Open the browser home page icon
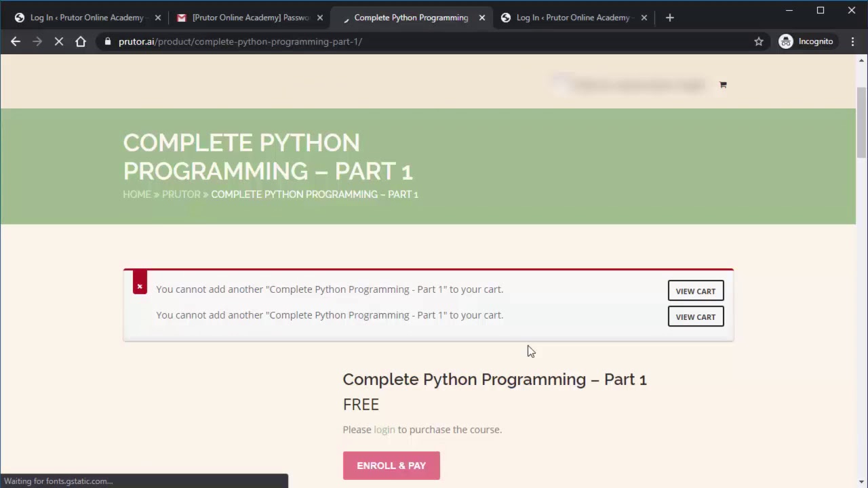This screenshot has height=488, width=868. (81, 41)
